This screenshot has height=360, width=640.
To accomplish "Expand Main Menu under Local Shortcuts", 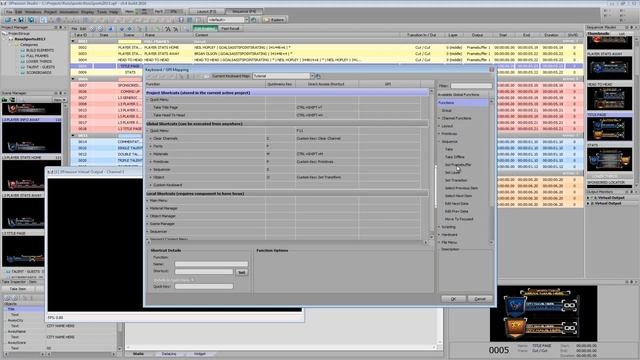I will tap(148, 200).
